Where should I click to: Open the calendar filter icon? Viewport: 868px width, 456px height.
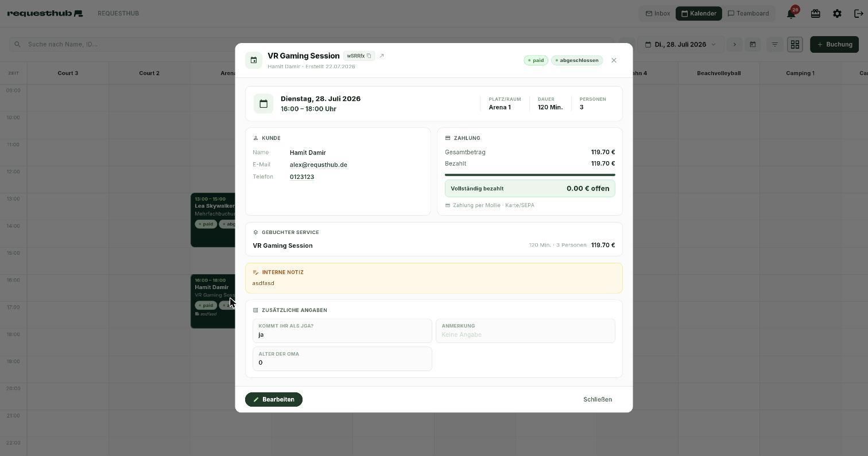point(774,44)
